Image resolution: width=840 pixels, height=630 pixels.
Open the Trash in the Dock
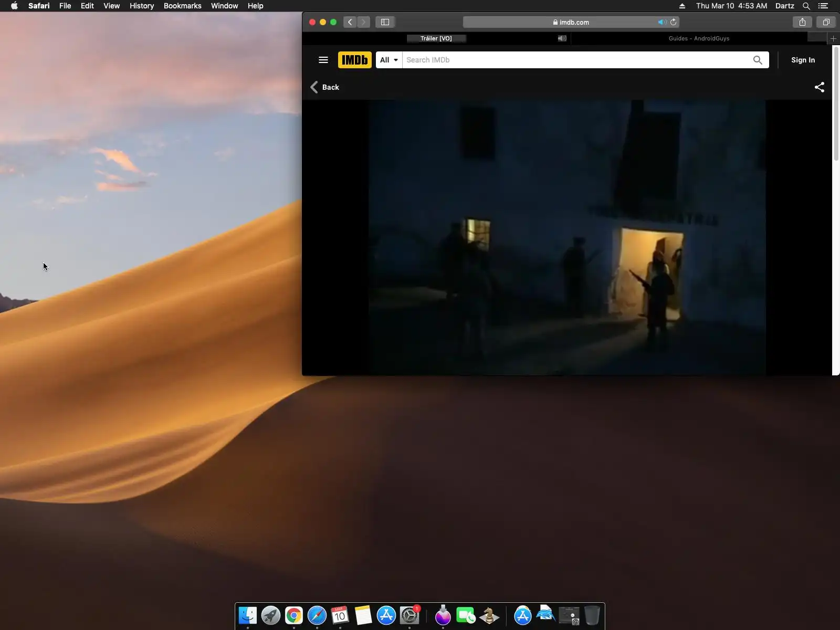tap(592, 615)
